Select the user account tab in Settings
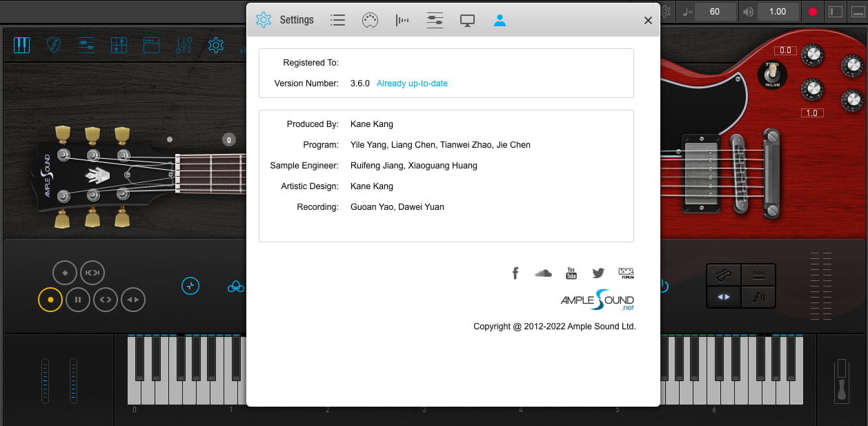The height and width of the screenshot is (426, 868). coord(500,20)
